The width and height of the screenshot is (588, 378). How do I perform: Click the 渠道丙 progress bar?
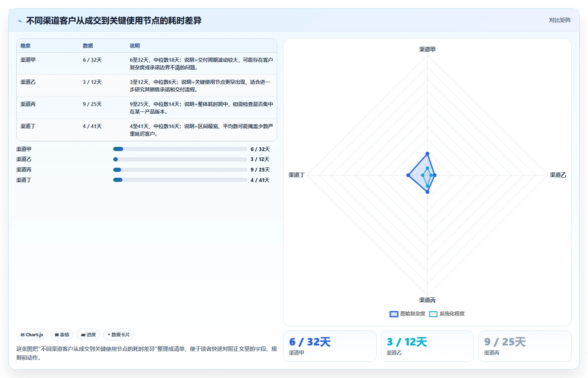(x=180, y=170)
